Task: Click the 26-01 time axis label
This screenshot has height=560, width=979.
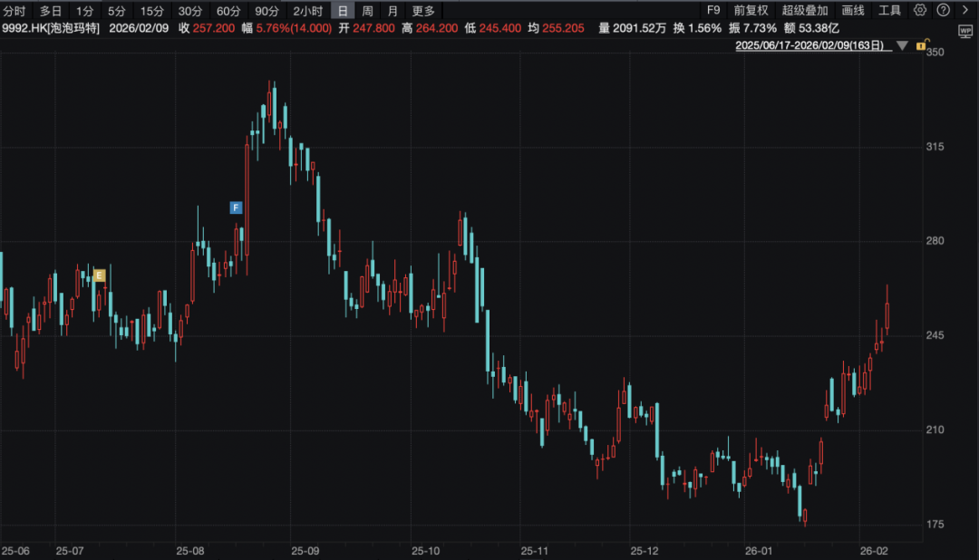Action: coord(759,551)
